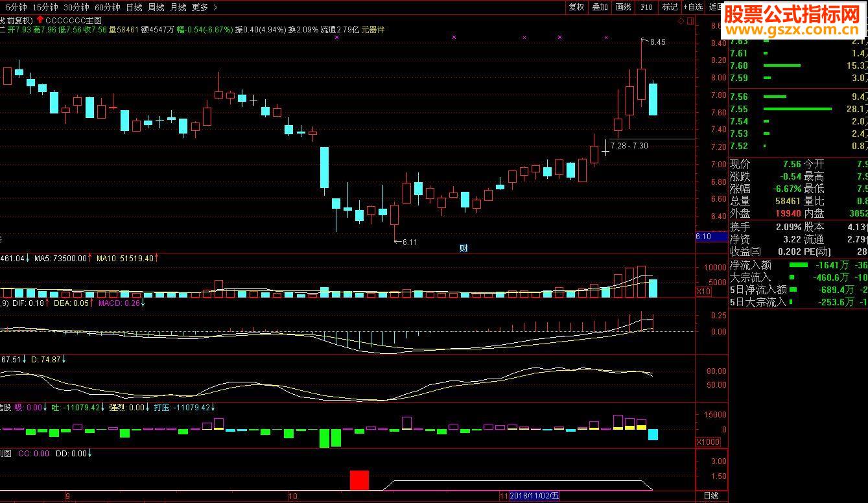Click the 叠加 overlay button
This screenshot has width=868, height=503.
[600, 7]
